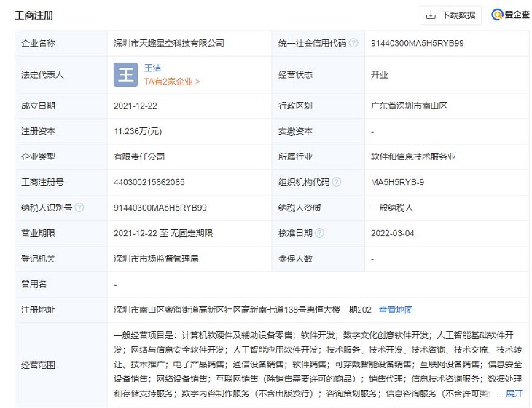Click the 经营范围 description text
The width and height of the screenshot is (532, 408).
click(318, 364)
